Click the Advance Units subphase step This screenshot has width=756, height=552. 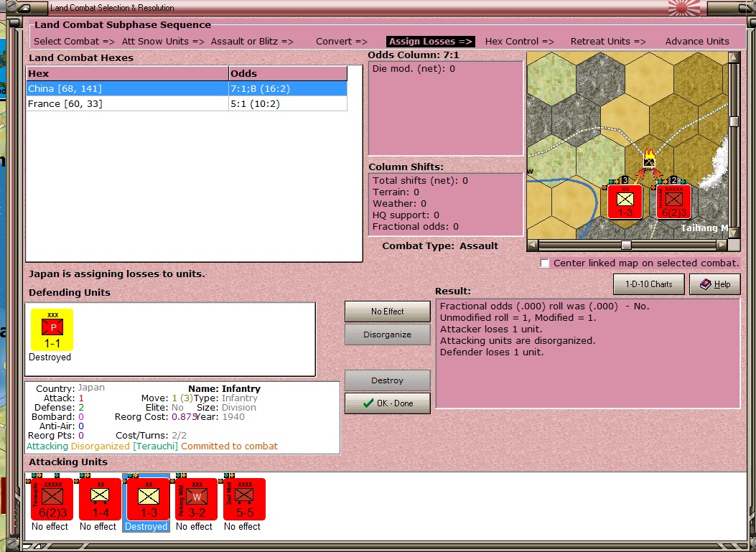[697, 42]
